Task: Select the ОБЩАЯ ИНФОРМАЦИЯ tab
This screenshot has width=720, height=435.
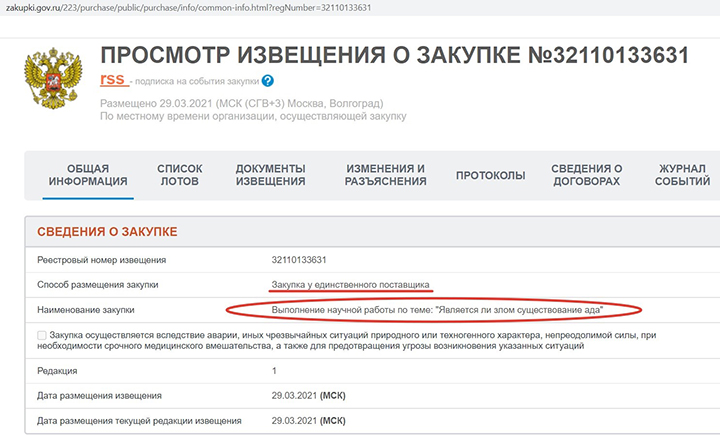Action: 88,175
